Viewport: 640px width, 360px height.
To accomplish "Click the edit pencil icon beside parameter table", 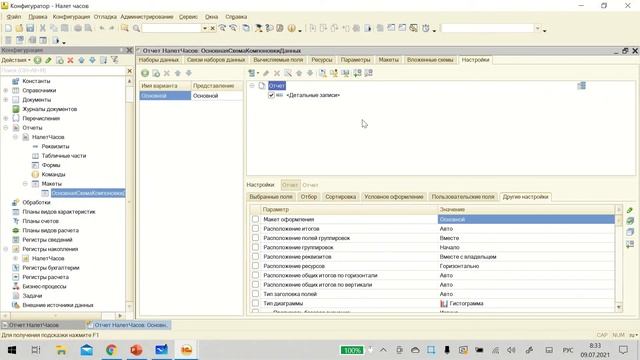I will tap(630, 210).
